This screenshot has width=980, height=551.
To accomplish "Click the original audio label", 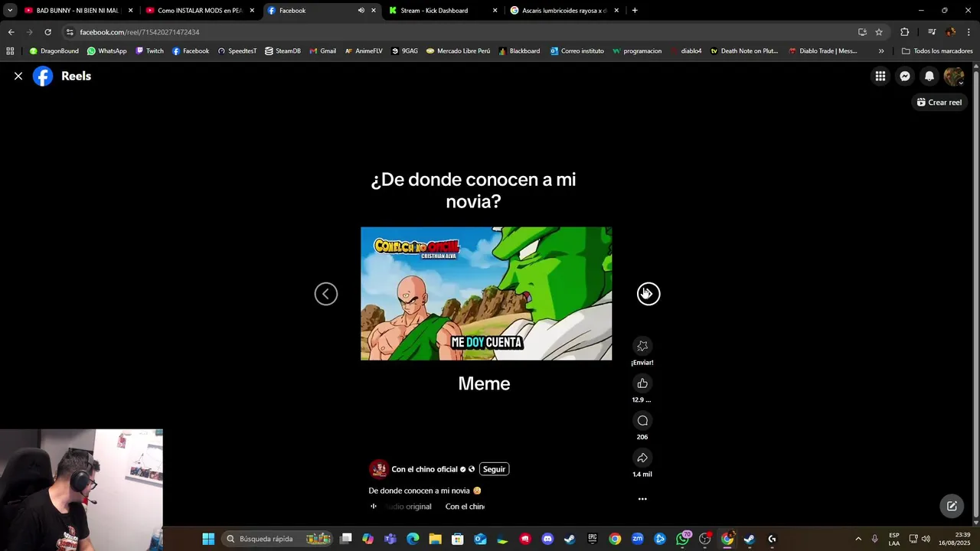I will tap(408, 507).
